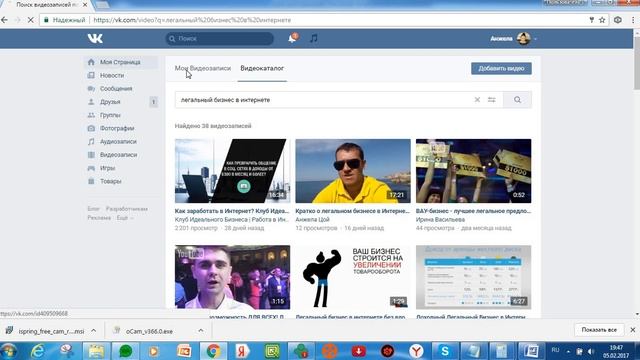The image size is (640, 360).
Task: Click the saved password key icon
Action: coord(591,20)
